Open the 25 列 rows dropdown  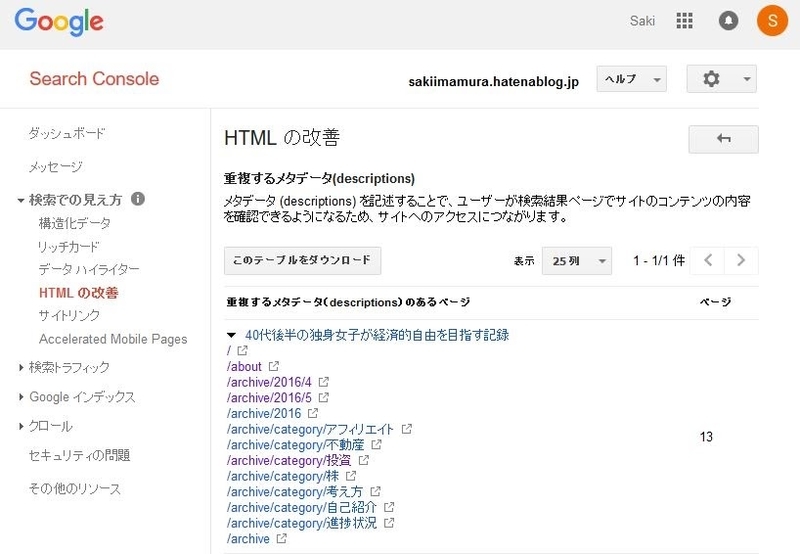(x=577, y=261)
